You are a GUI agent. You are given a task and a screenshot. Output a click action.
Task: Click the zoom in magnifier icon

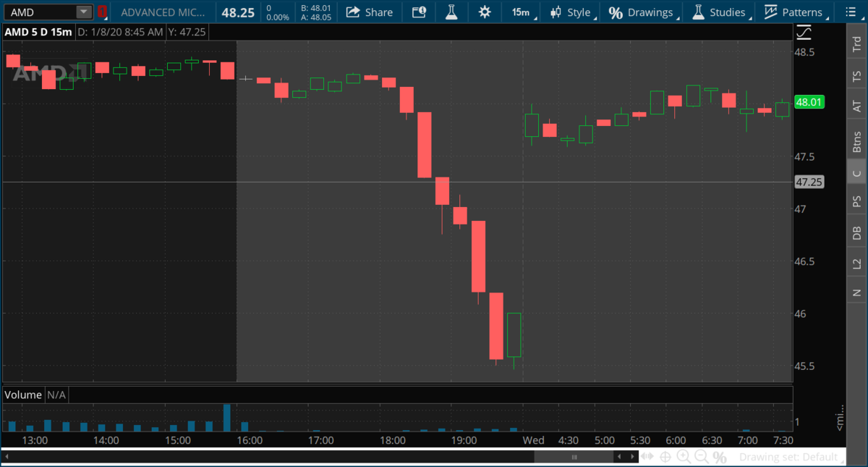(x=684, y=457)
